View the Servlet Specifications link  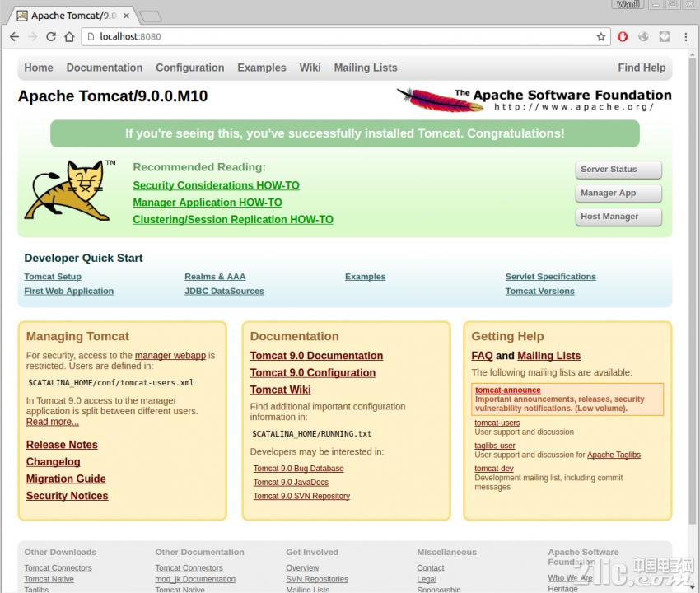coord(551,277)
